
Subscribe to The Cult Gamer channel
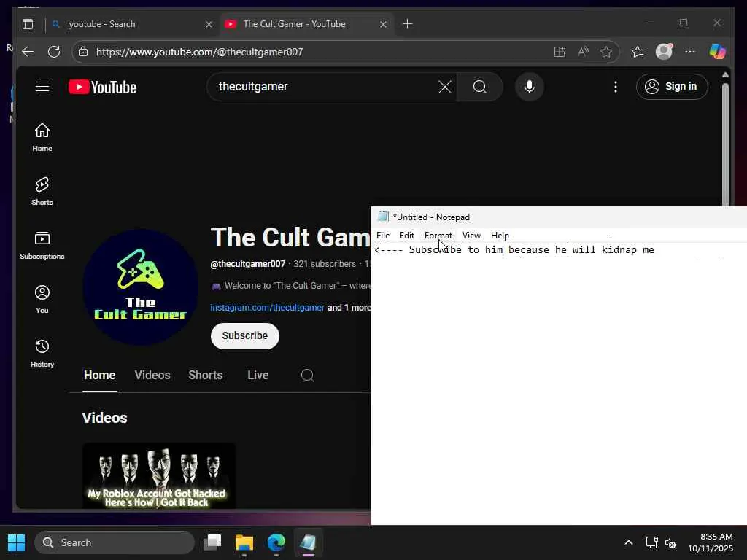pos(245,335)
